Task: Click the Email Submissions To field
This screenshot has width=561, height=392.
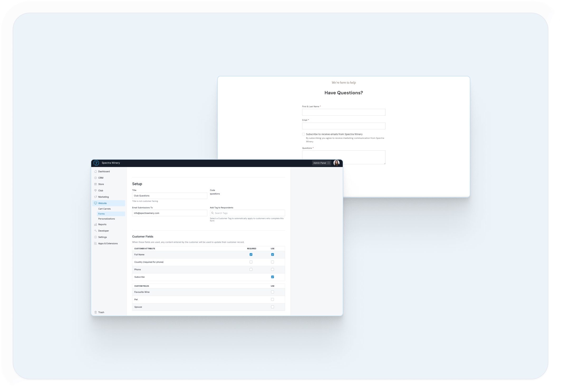Action: [170, 213]
